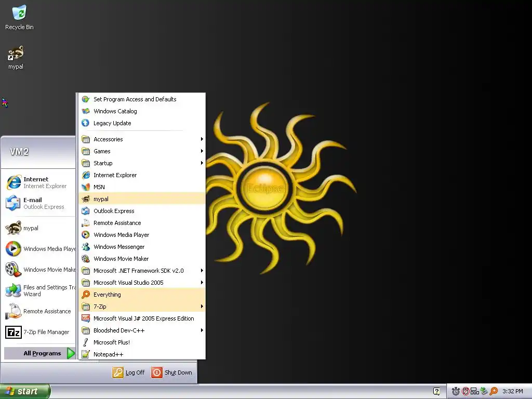Click the stopwatch tray icon
The image size is (532, 399).
[x=456, y=391]
